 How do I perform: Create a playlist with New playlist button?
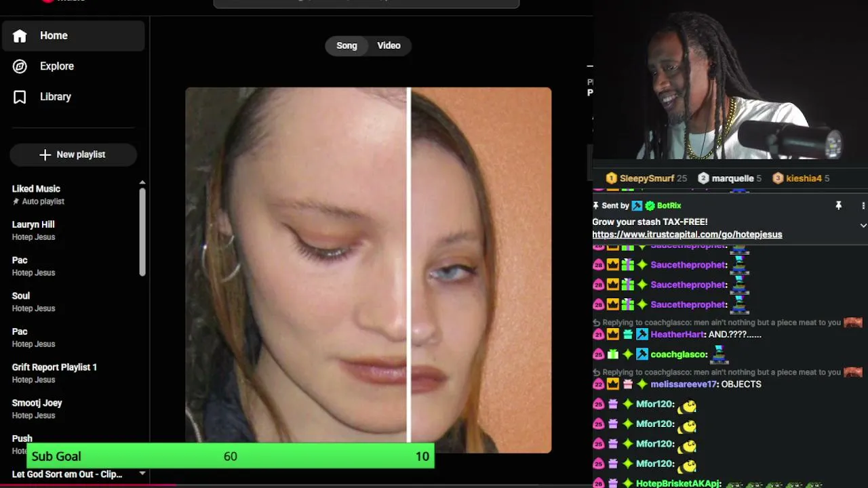coord(73,155)
